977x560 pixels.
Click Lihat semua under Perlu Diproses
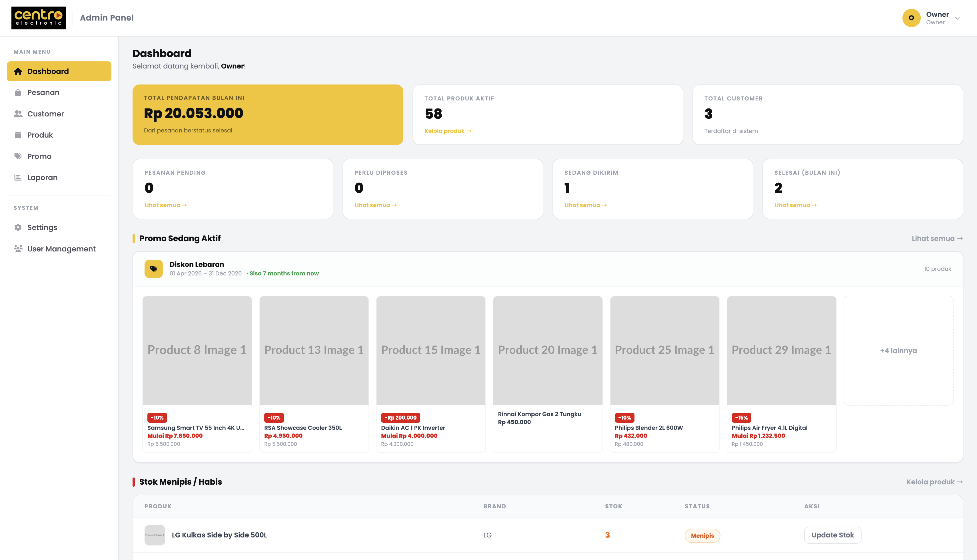point(375,205)
